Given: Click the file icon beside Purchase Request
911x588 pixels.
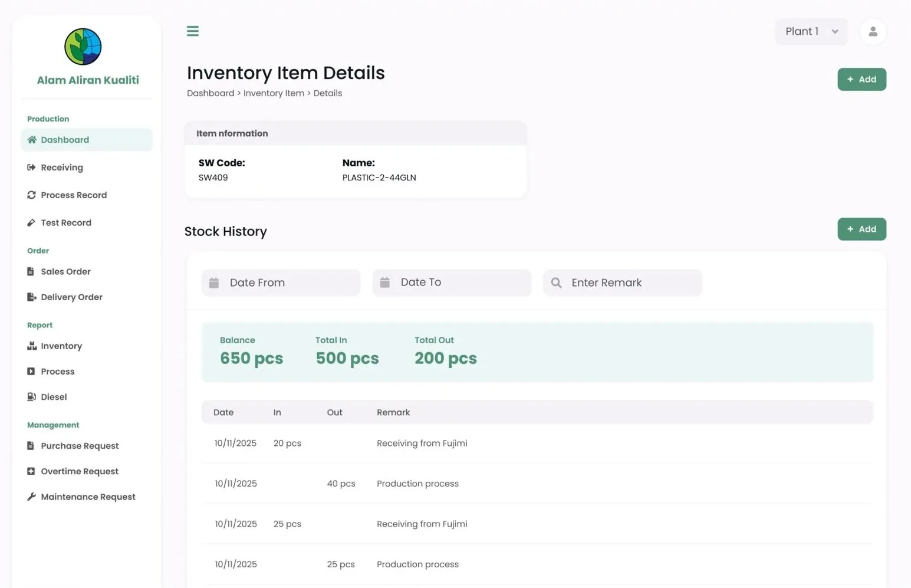Looking at the screenshot, I should [31, 446].
